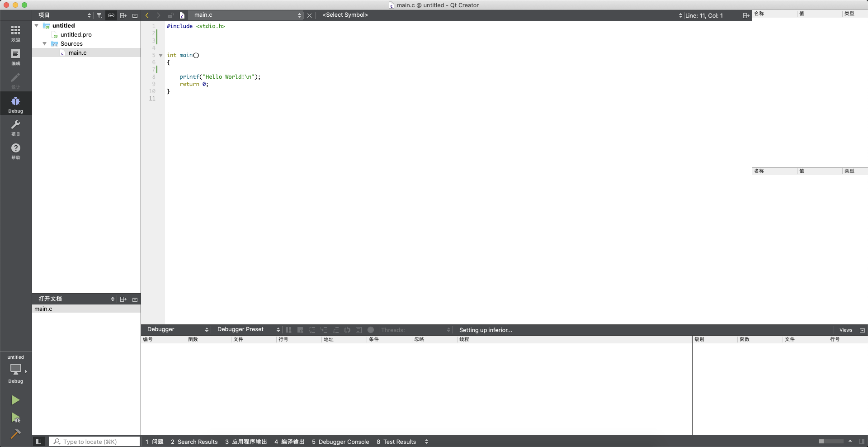Start debugging with play-bug button
Screen dimensions: 868x447
pos(15,417)
